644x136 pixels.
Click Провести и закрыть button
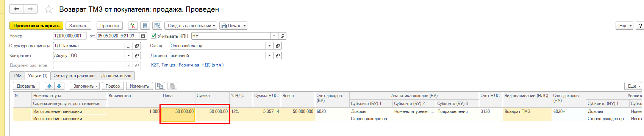[x=36, y=26]
